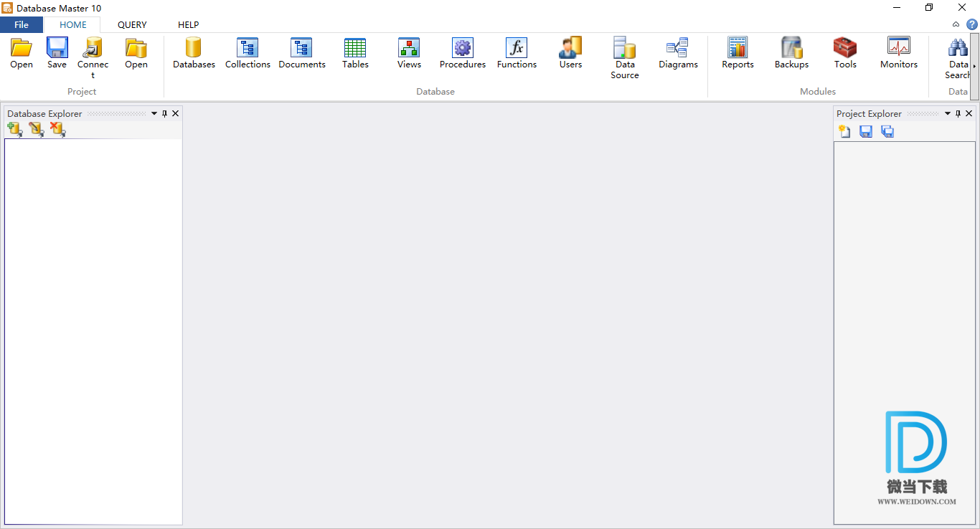The height and width of the screenshot is (529, 980).
Task: Close the Project Explorer panel
Action: point(969,113)
